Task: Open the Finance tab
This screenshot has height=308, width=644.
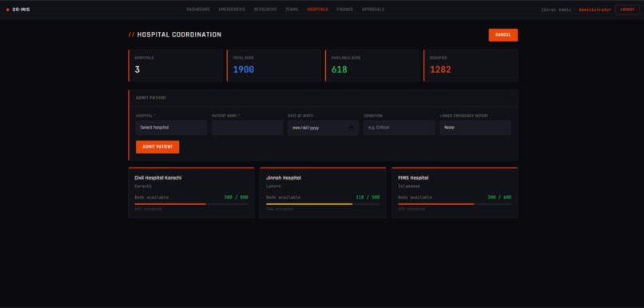Action: coord(344,10)
